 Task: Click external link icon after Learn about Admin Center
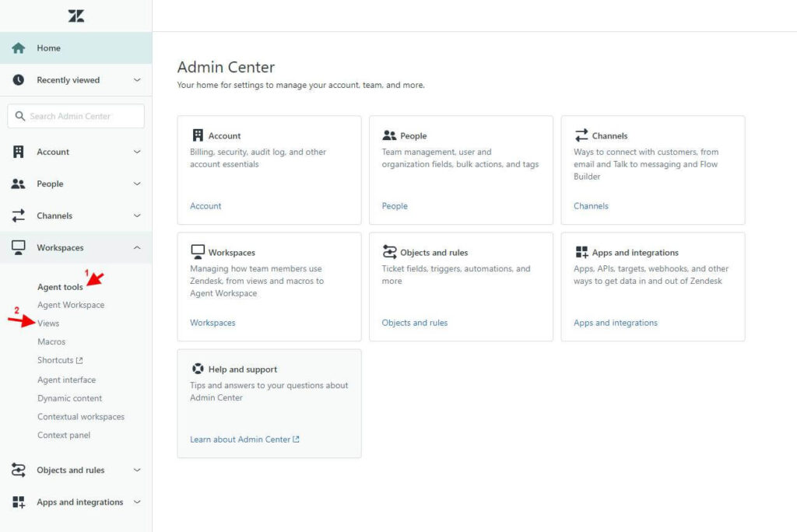(x=296, y=439)
